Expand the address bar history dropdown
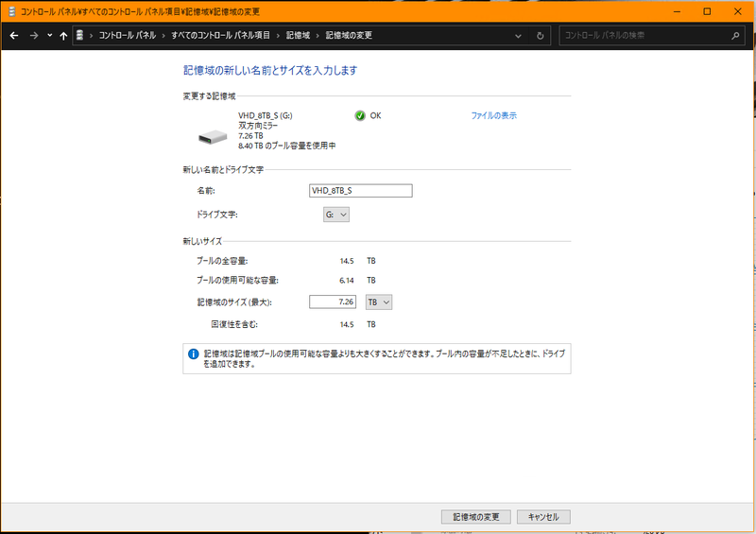 point(518,36)
